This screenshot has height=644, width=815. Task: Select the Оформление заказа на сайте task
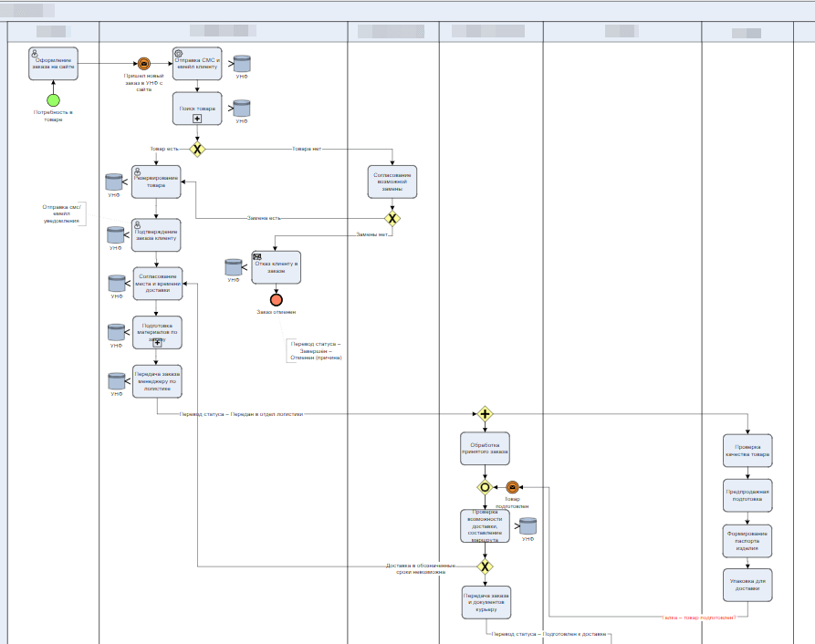point(53,63)
